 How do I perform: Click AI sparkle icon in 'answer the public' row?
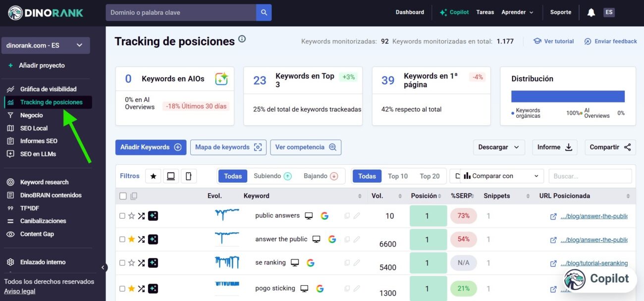click(153, 239)
